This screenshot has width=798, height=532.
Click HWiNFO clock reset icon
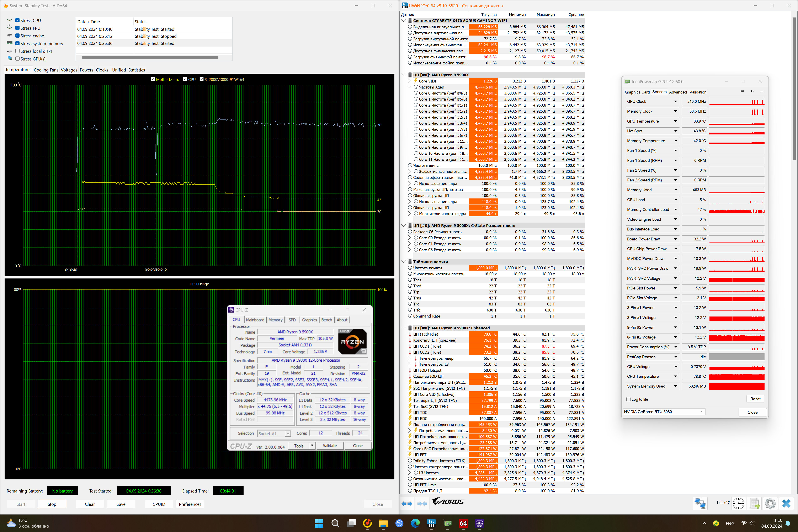[x=738, y=504]
